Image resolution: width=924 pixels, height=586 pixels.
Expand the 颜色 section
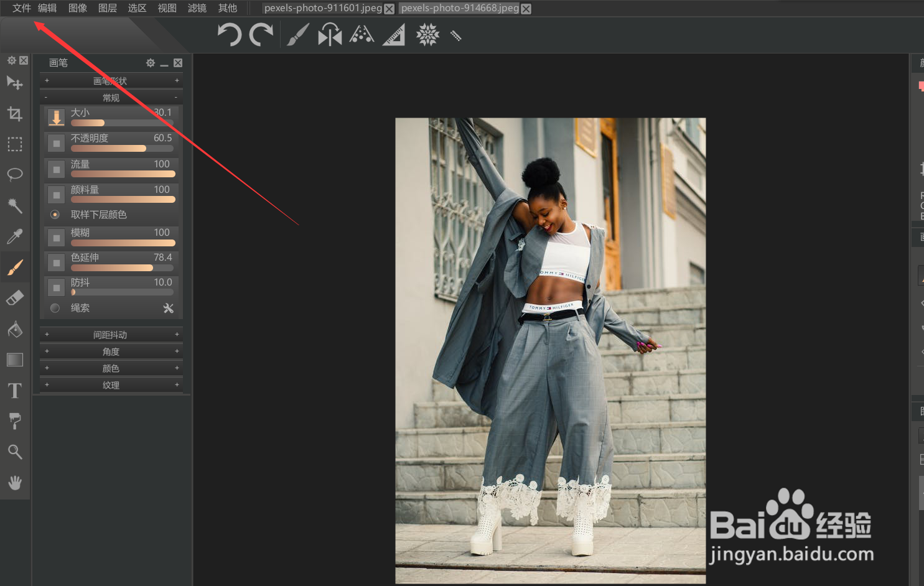pos(111,368)
